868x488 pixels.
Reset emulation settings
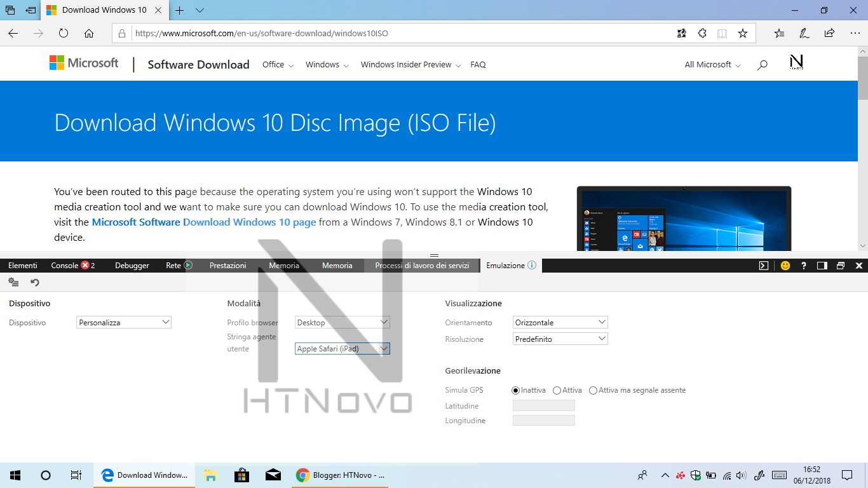pos(35,282)
